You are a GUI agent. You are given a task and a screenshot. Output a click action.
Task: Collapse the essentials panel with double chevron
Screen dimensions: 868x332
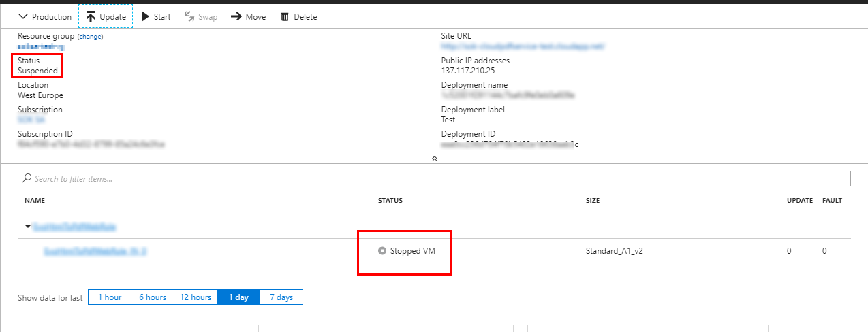[434, 159]
